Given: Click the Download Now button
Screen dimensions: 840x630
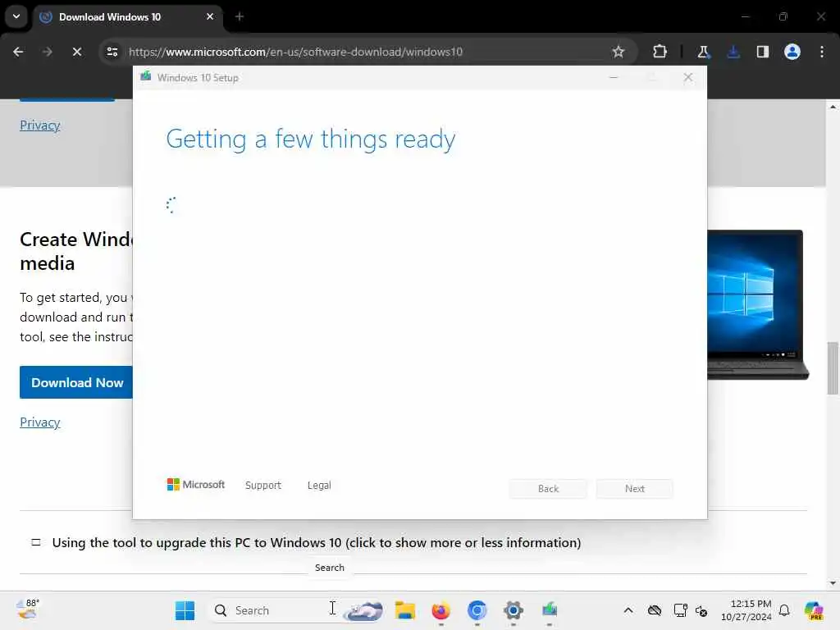Looking at the screenshot, I should click(76, 382).
